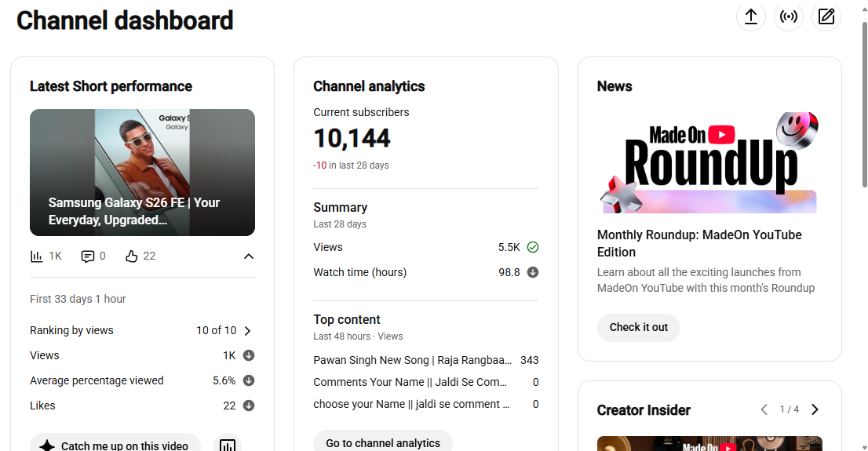Open the Samsung Galaxy S26 FE Short thumbnail

(x=142, y=172)
